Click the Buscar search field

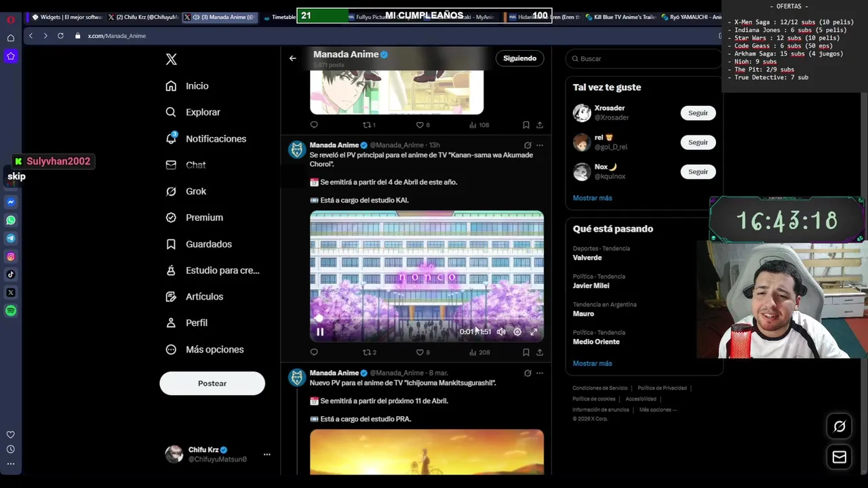point(644,59)
